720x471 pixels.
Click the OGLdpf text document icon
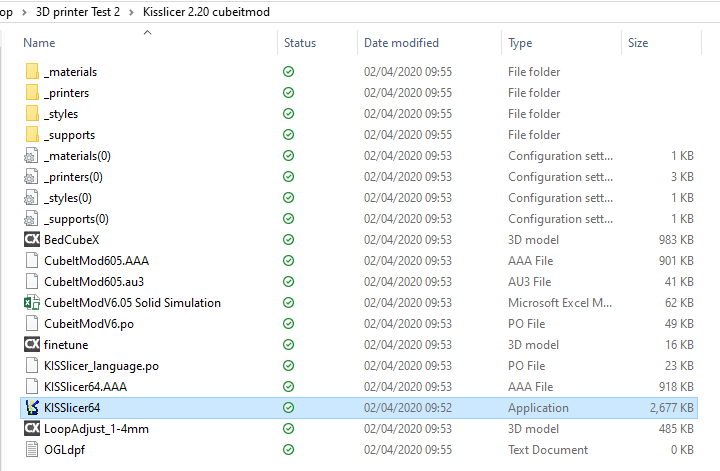click(x=32, y=450)
